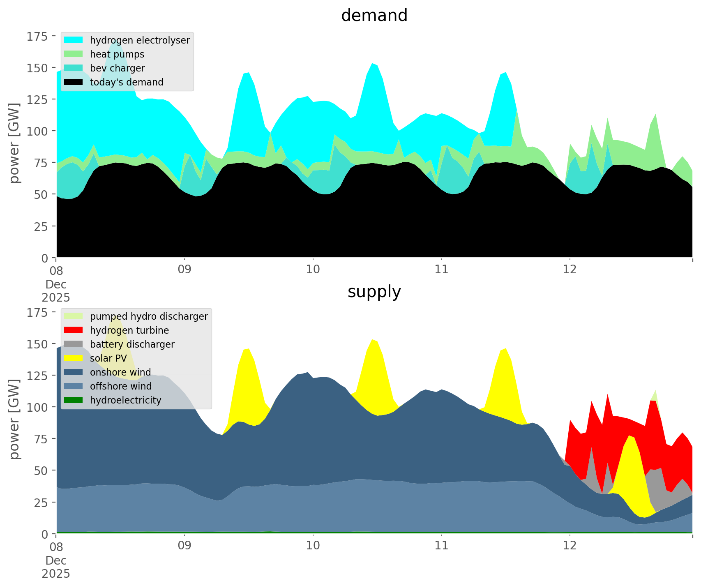Image resolution: width=701 pixels, height=588 pixels.
Task: Click the 'supply' chart title
Action: (374, 292)
